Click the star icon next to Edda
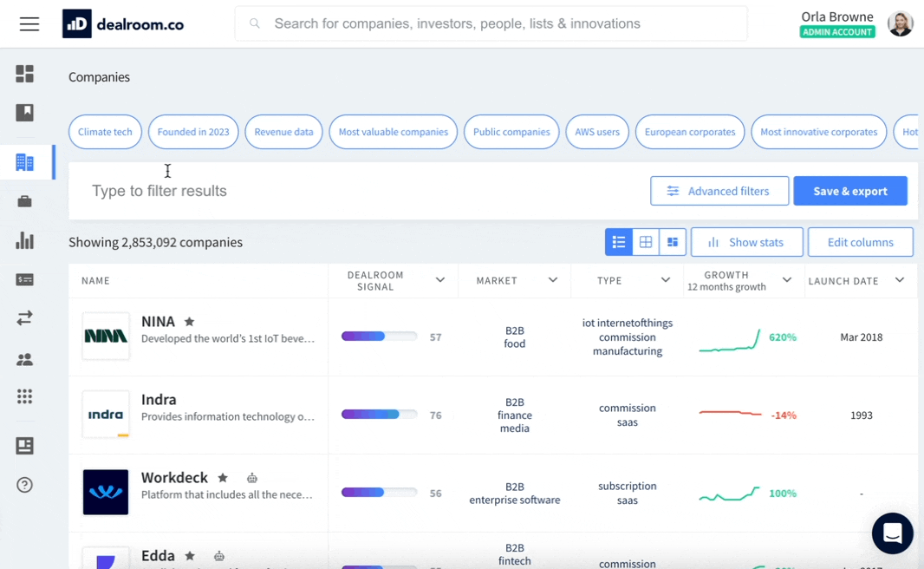The width and height of the screenshot is (924, 569). tap(190, 555)
